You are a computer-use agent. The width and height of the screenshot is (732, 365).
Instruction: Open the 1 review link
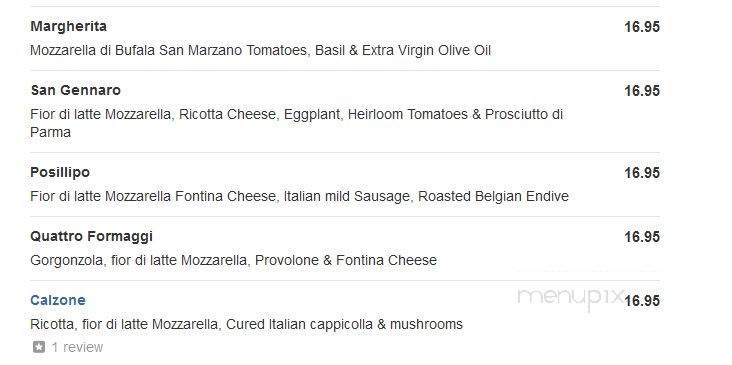[x=77, y=347]
